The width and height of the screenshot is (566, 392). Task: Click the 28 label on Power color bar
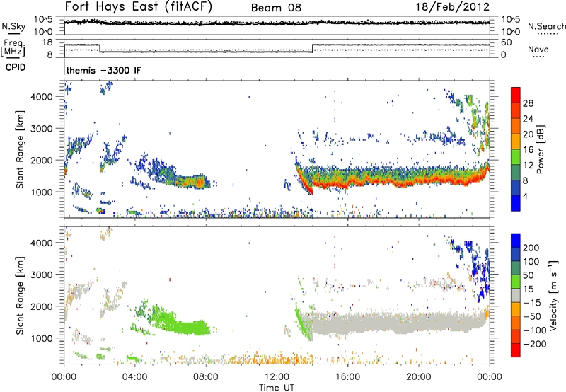528,103
